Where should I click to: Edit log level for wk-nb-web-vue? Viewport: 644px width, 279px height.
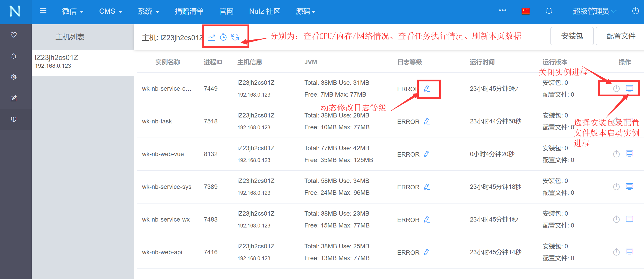pyautogui.click(x=427, y=154)
